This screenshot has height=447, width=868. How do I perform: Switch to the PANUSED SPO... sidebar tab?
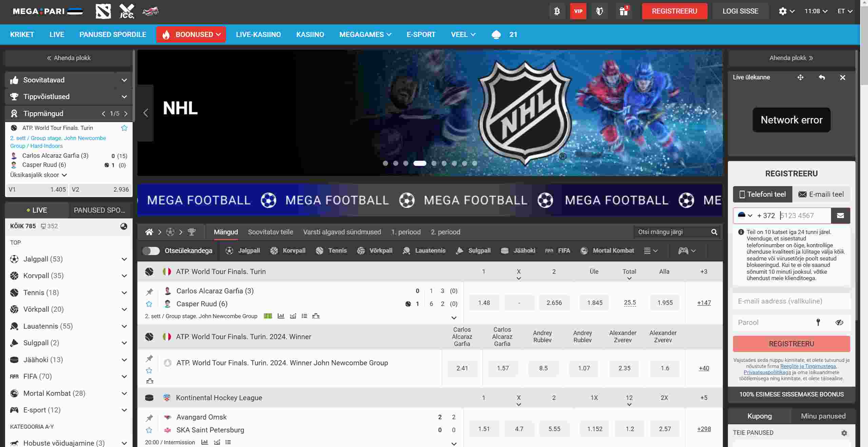pyautogui.click(x=100, y=210)
